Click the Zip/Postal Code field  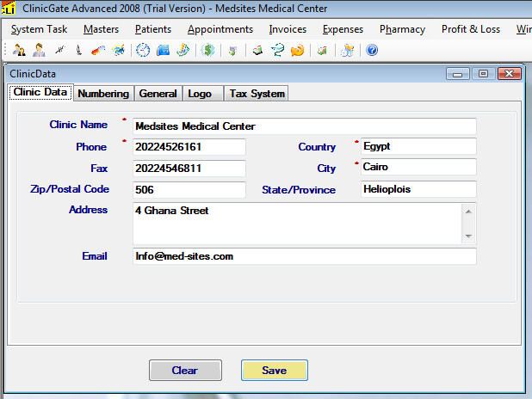pyautogui.click(x=189, y=189)
